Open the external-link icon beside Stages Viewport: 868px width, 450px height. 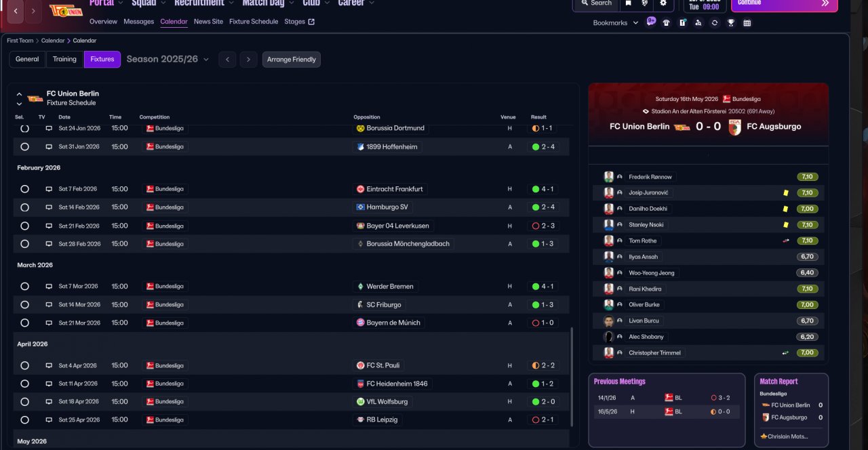(311, 22)
